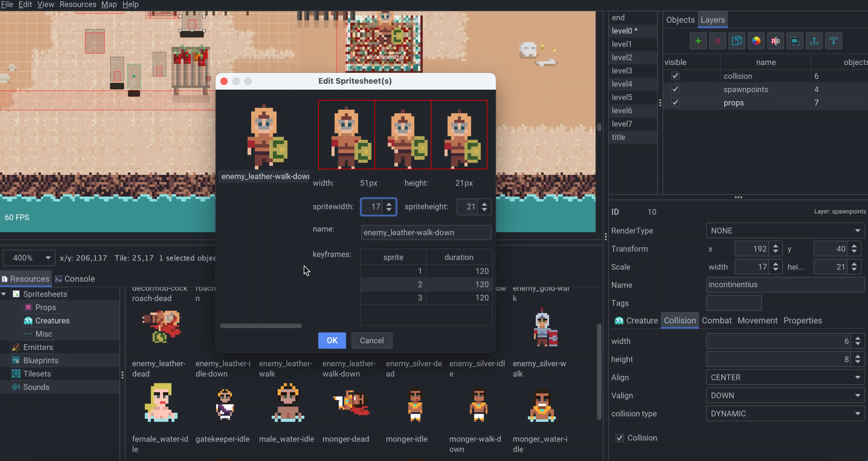Toggle visibility of the collision layer

[675, 76]
